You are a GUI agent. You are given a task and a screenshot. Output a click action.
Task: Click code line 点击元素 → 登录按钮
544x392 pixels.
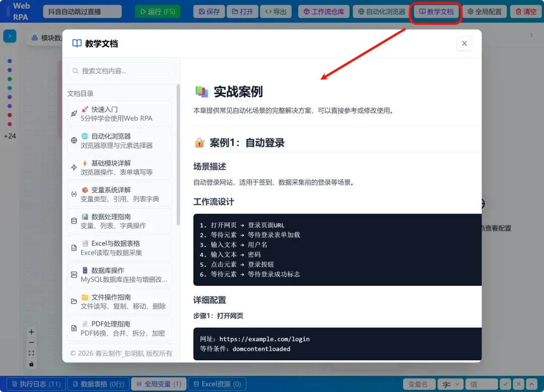click(x=237, y=264)
